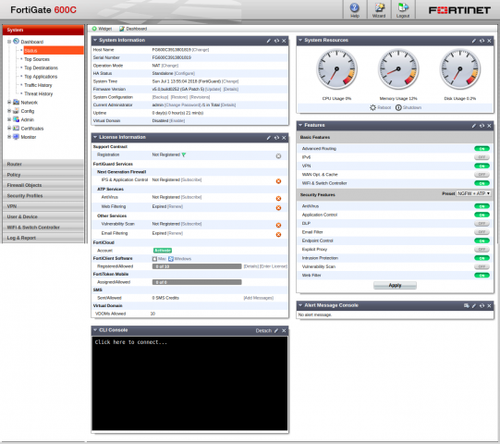Open the Policy menu section
This screenshot has width=500, height=444.
tap(43, 175)
